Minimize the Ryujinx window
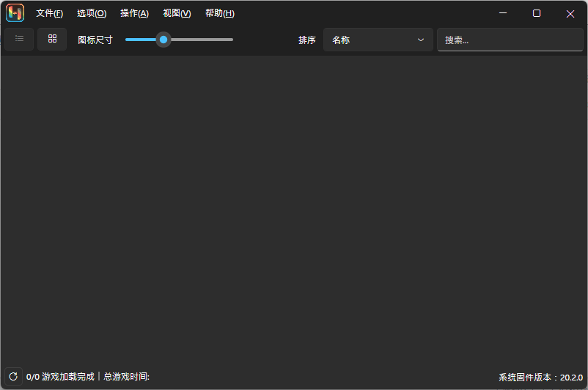This screenshot has width=588, height=390. [503, 13]
